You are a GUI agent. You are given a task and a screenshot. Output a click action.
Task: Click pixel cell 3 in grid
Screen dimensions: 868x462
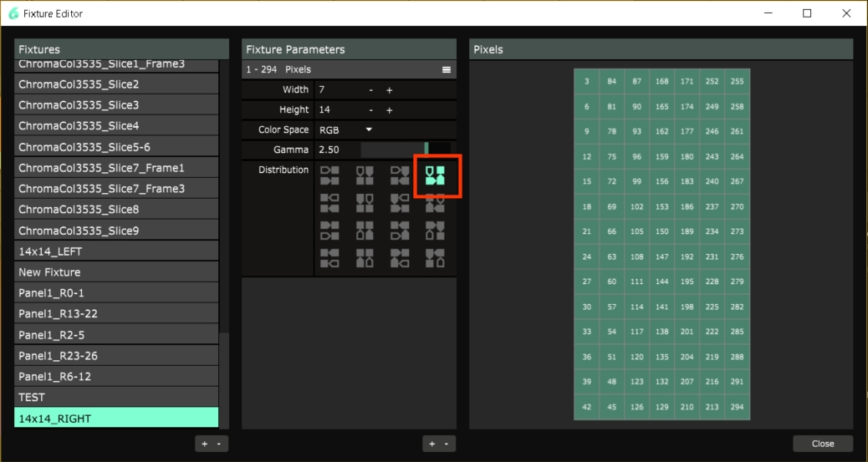[586, 81]
